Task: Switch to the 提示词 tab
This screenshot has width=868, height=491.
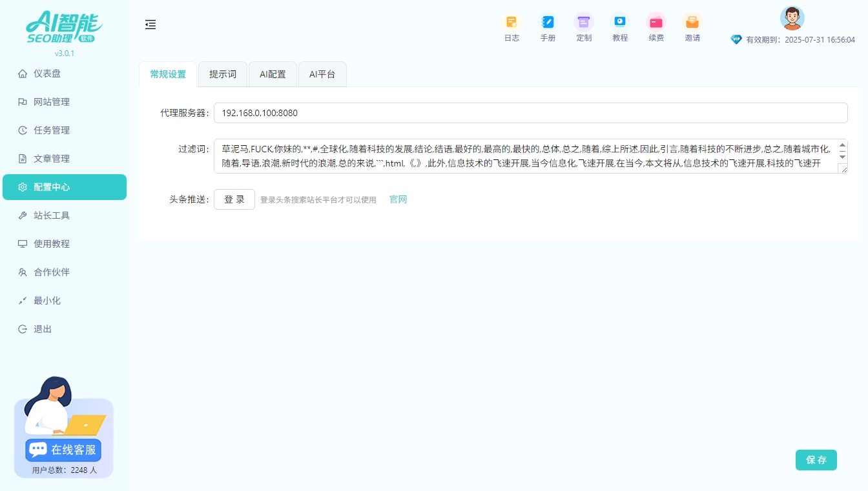Action: 222,74
